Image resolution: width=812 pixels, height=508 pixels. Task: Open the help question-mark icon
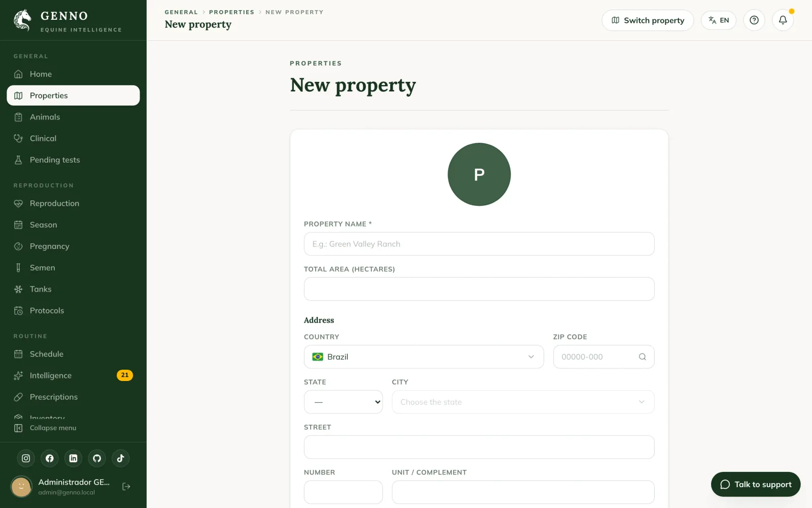[x=754, y=20]
